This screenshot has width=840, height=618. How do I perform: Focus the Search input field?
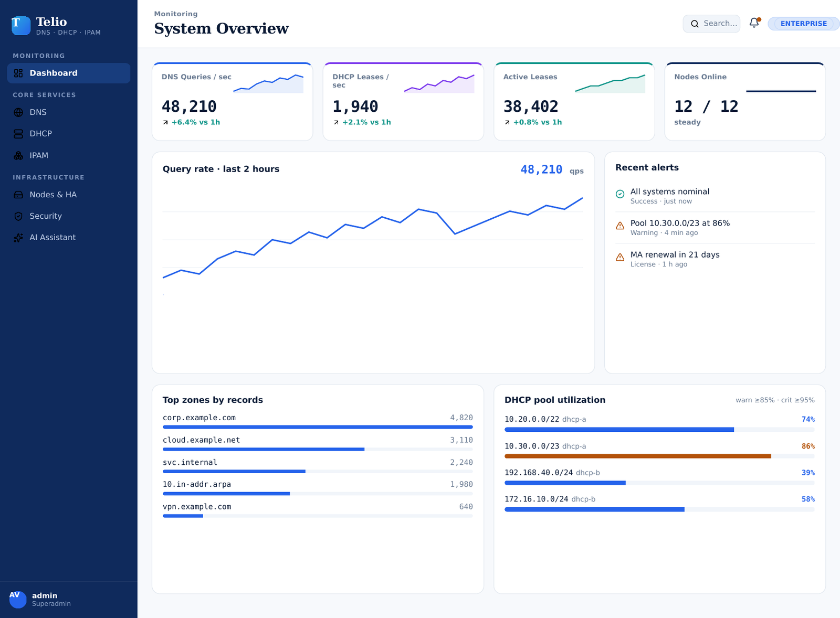(711, 24)
